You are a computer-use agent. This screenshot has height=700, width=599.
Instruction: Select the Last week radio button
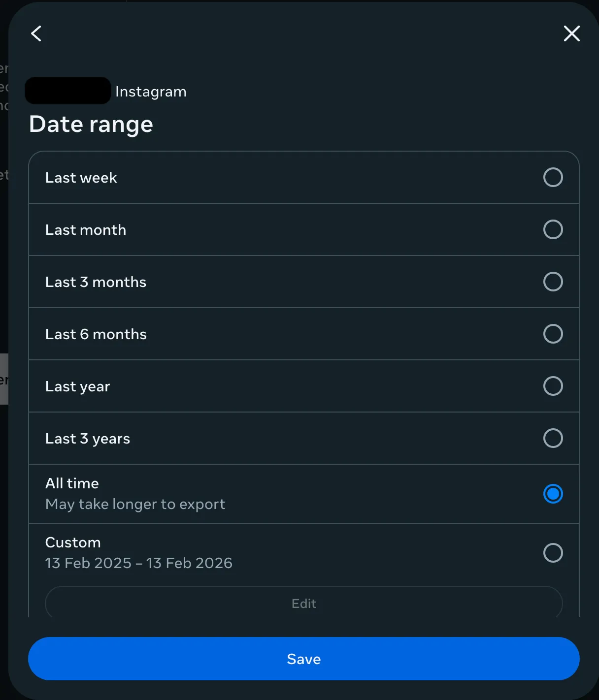pyautogui.click(x=553, y=177)
